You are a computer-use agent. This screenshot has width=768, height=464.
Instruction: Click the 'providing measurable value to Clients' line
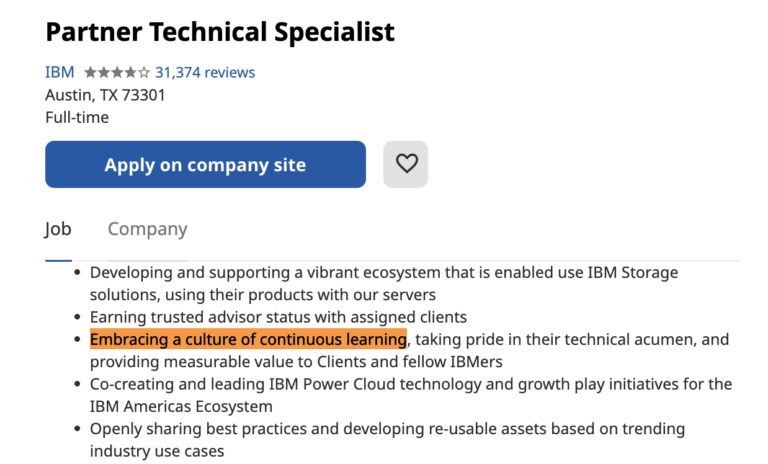[x=296, y=362]
